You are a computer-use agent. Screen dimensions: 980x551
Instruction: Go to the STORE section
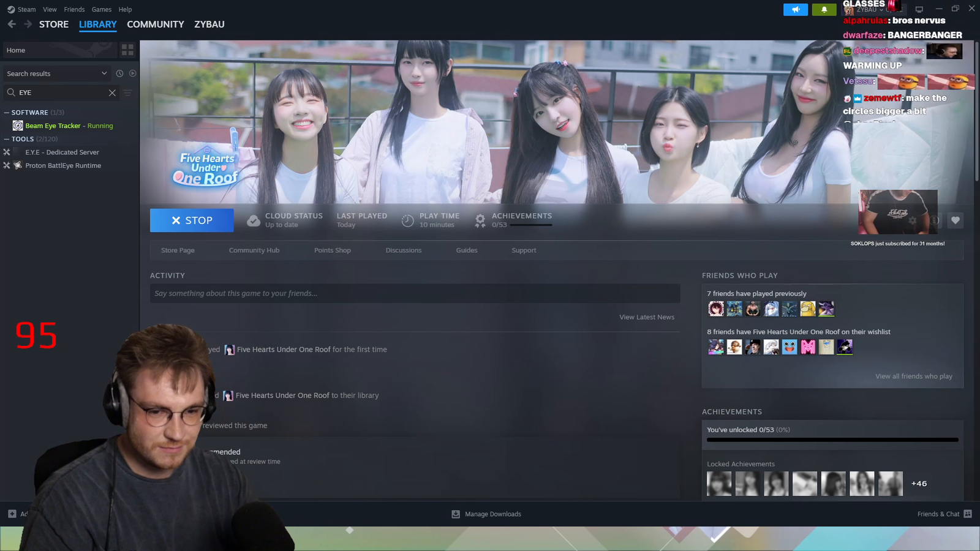[x=54, y=24]
